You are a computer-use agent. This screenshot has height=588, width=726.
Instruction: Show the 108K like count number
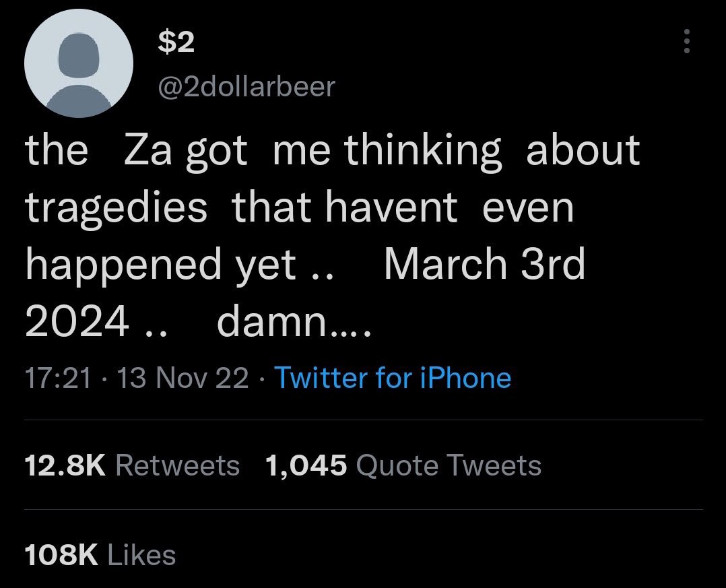coord(61,555)
